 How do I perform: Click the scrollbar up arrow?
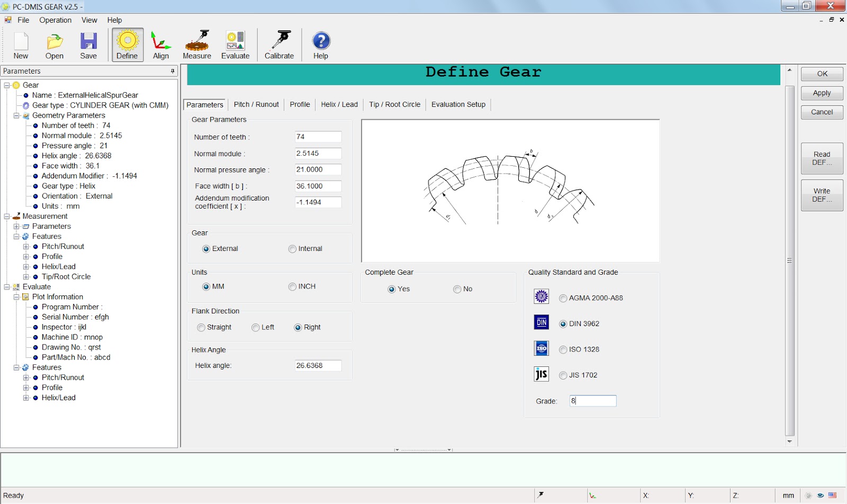tap(790, 70)
